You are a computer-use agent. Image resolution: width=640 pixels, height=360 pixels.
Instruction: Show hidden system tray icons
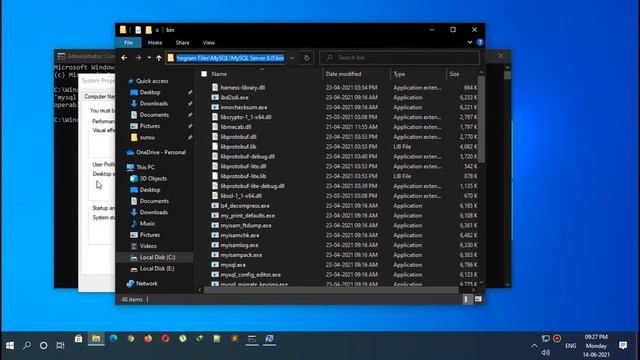534,346
